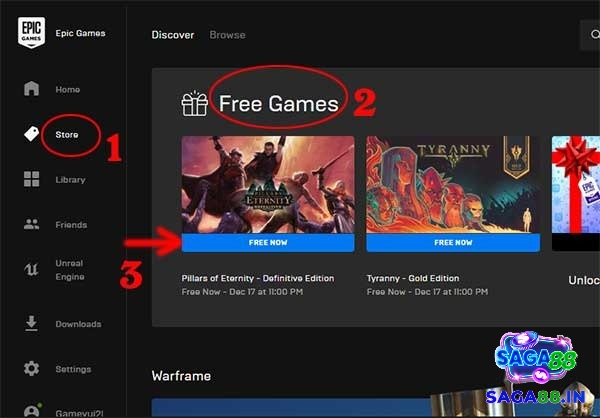Click 'Tyranny - Gold Edition' title

click(x=413, y=278)
